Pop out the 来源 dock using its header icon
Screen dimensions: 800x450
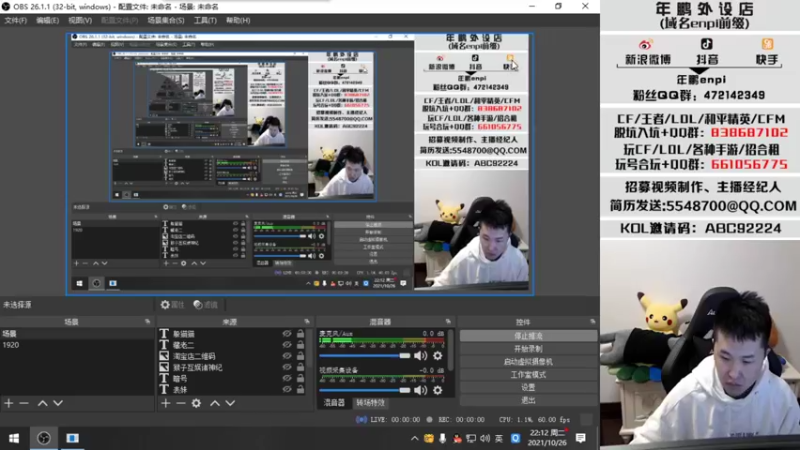(x=307, y=321)
